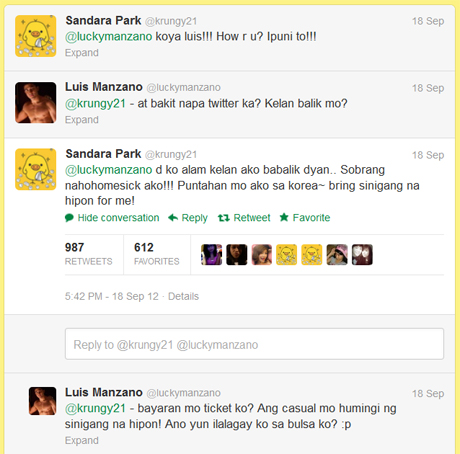The width and height of the screenshot is (460, 454).
Task: Click the Reply arrow icon
Action: [173, 218]
